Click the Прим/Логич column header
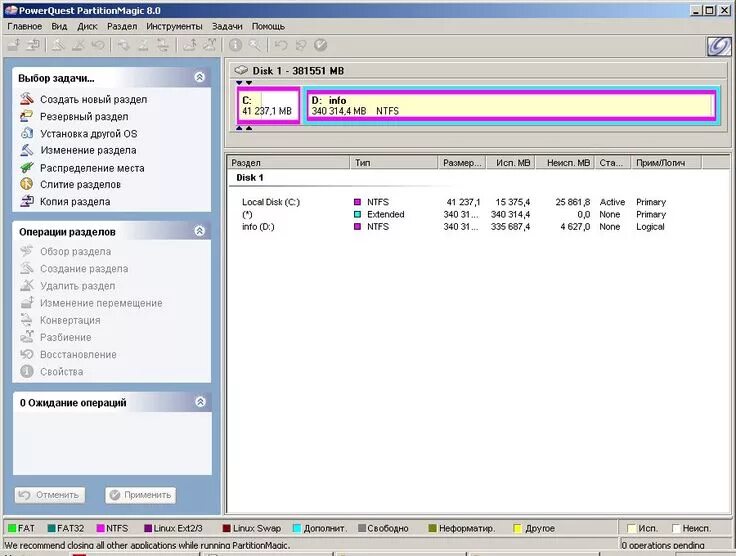Image resolution: width=736 pixels, height=556 pixels. click(x=666, y=163)
